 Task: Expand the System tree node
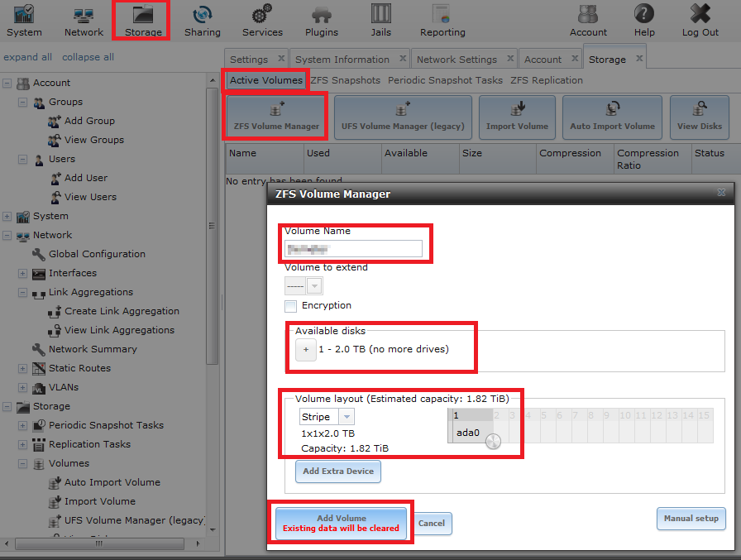click(7, 217)
